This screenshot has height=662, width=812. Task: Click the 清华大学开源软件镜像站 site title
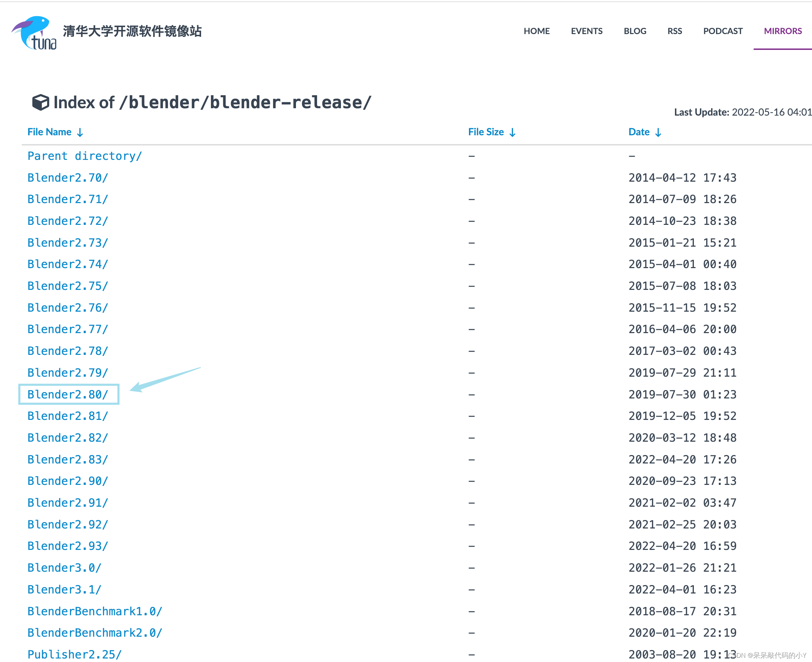[133, 31]
